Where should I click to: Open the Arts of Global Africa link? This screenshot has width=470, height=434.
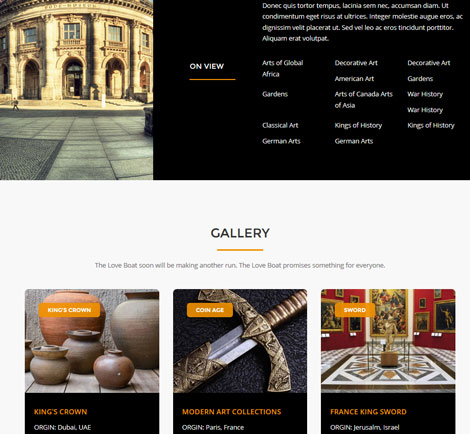tap(283, 68)
